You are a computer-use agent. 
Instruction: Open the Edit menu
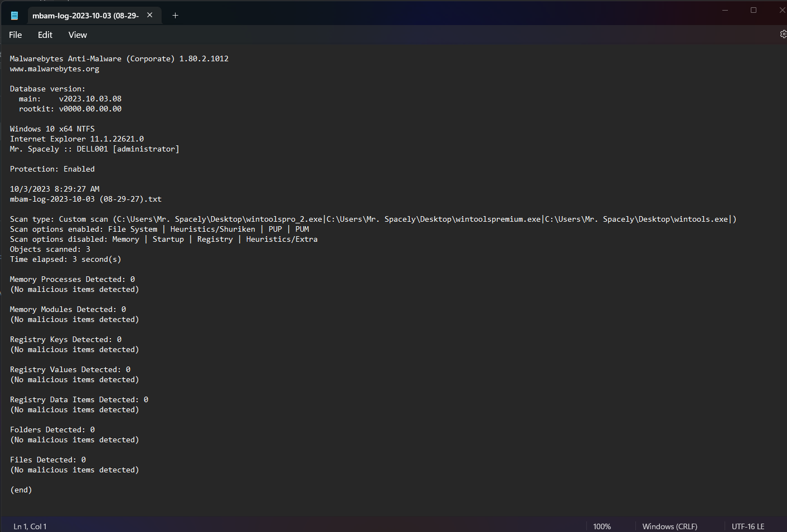pos(45,35)
